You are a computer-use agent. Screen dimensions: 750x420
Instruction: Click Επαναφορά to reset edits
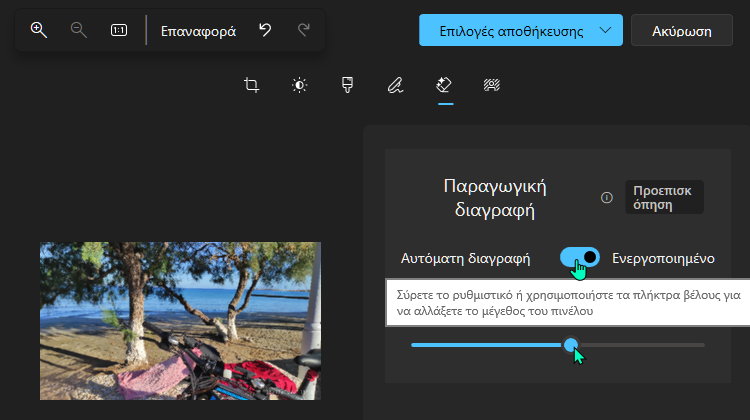(198, 31)
